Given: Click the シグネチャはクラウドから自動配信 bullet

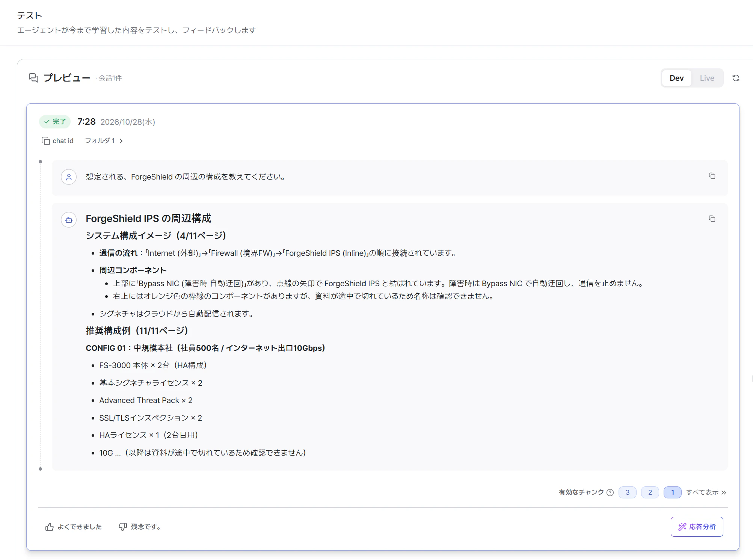Looking at the screenshot, I should pos(177,314).
